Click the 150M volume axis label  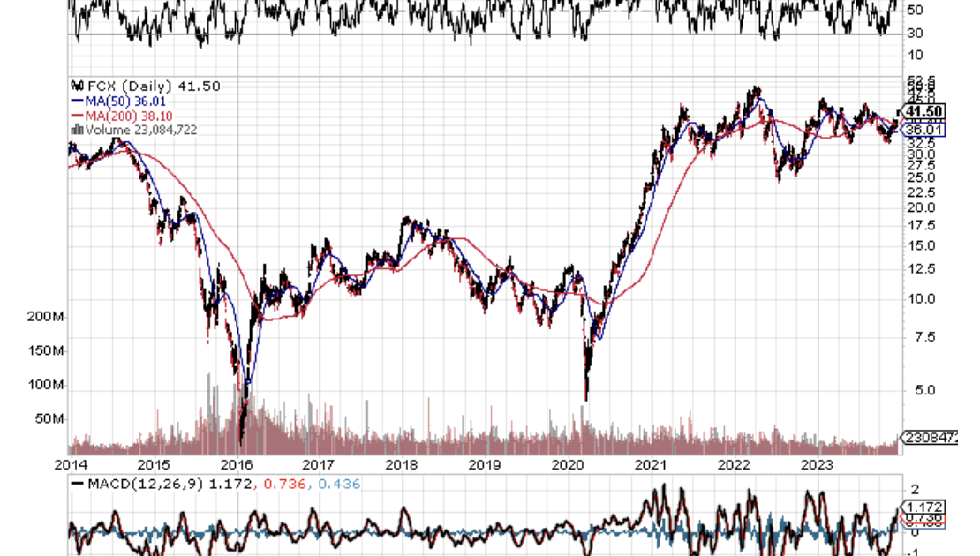pyautogui.click(x=45, y=351)
